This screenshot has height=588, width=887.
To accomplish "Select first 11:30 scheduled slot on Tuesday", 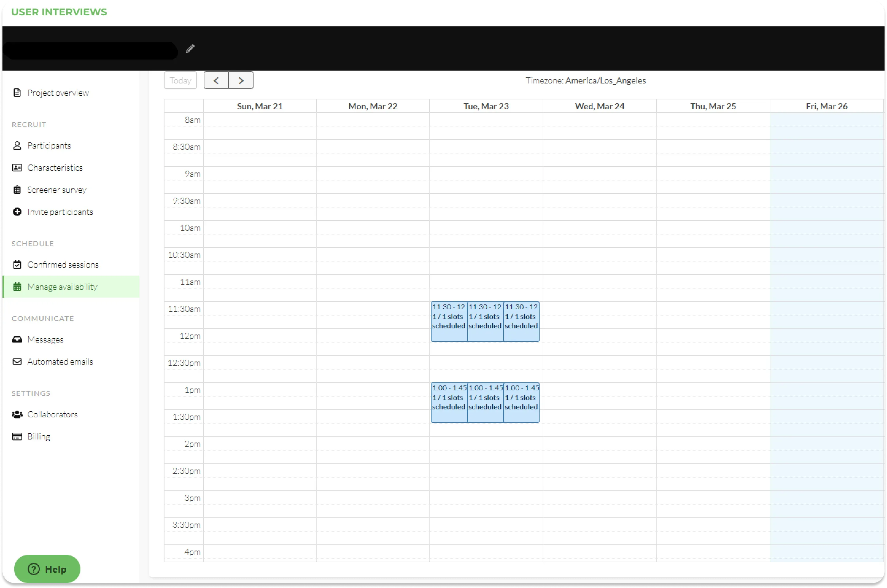I will [449, 322].
